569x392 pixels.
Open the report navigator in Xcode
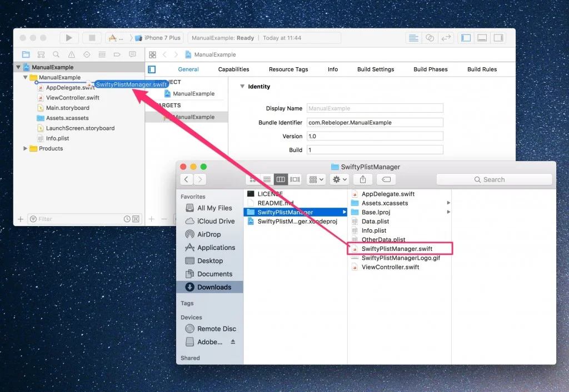pyautogui.click(x=132, y=54)
